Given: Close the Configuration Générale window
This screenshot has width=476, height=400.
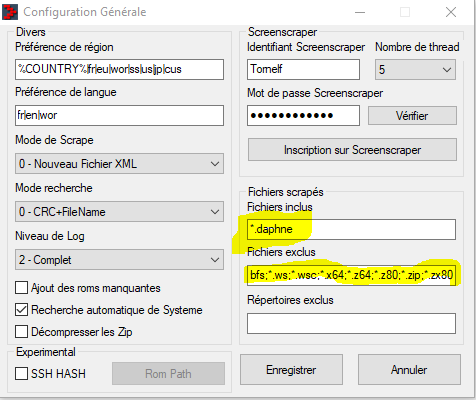Looking at the screenshot, I should tap(451, 12).
